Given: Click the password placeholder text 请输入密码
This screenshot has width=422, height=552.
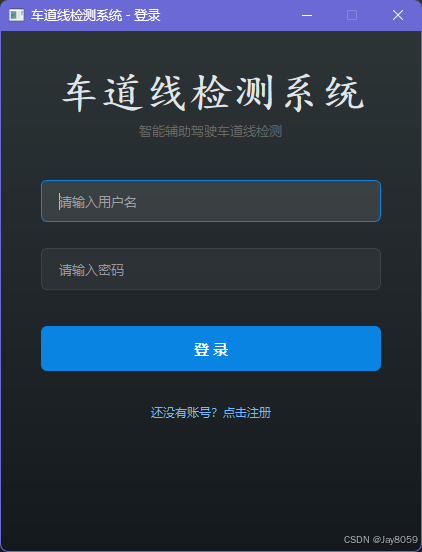Looking at the screenshot, I should 92,270.
